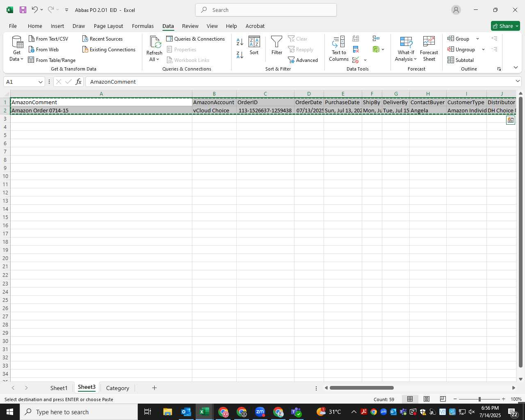
Task: Open the Formulas ribbon tab
Action: (x=143, y=26)
